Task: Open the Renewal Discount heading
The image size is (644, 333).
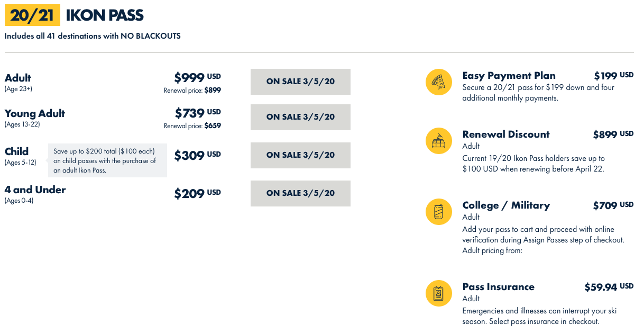Action: [x=506, y=134]
